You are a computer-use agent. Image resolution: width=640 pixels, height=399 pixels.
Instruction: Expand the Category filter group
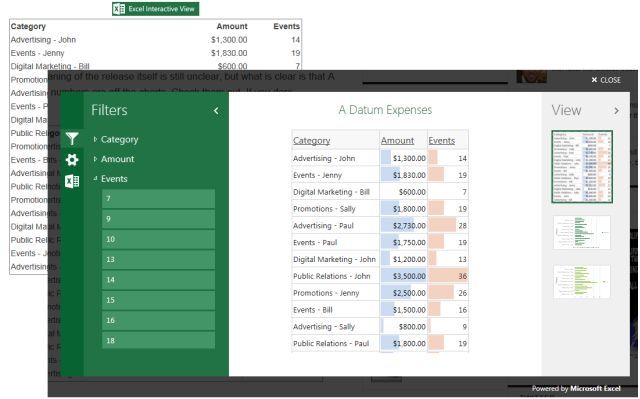coord(116,140)
